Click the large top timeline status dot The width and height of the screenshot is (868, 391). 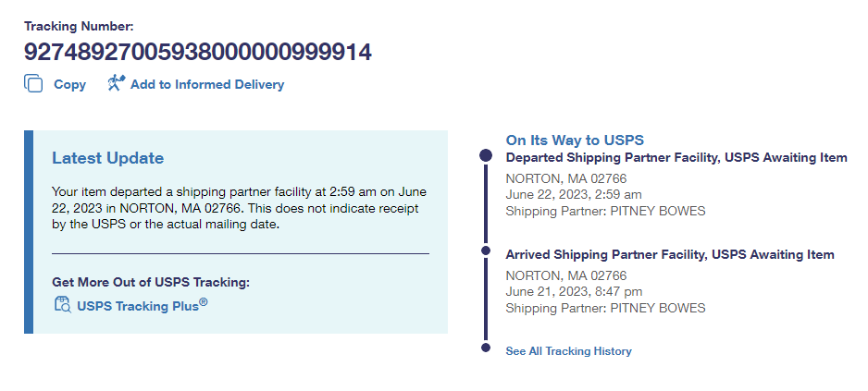(485, 156)
